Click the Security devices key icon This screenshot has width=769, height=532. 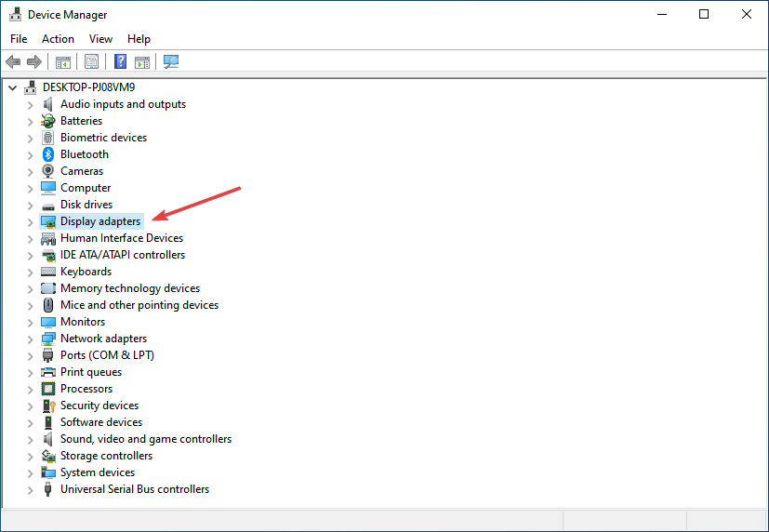pos(48,406)
